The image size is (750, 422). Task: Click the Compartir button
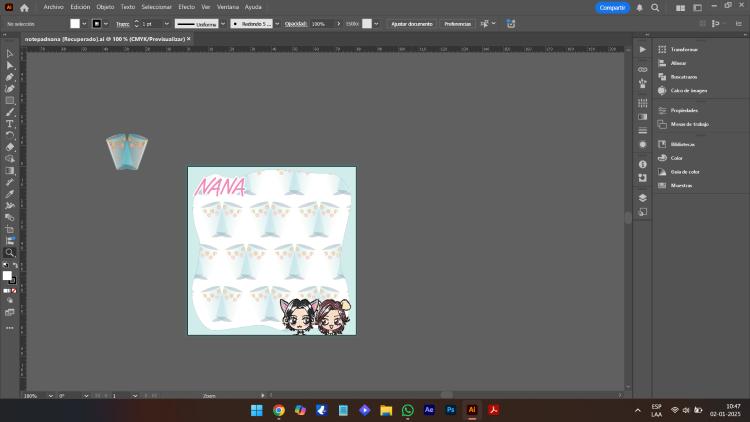(x=612, y=8)
